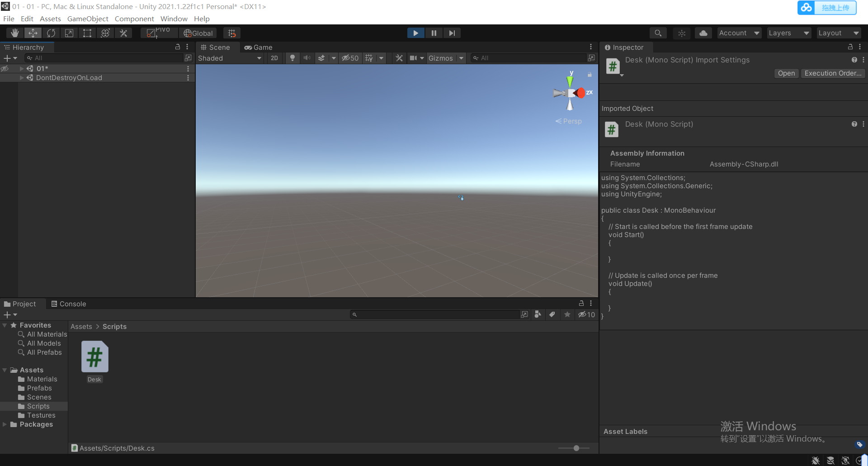This screenshot has height=466, width=868.
Task: Open scene component tools icon
Action: tap(399, 58)
